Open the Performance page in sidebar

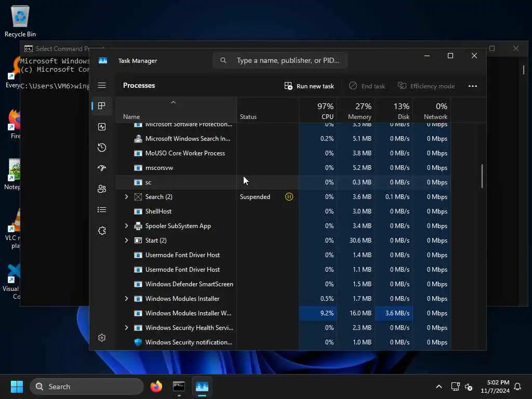pyautogui.click(x=102, y=127)
